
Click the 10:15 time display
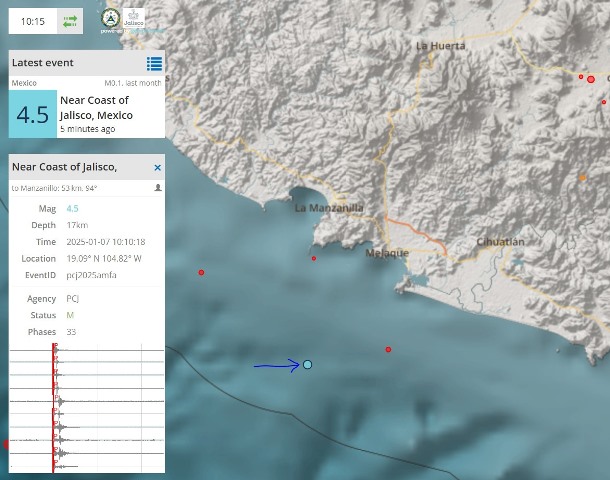click(32, 20)
